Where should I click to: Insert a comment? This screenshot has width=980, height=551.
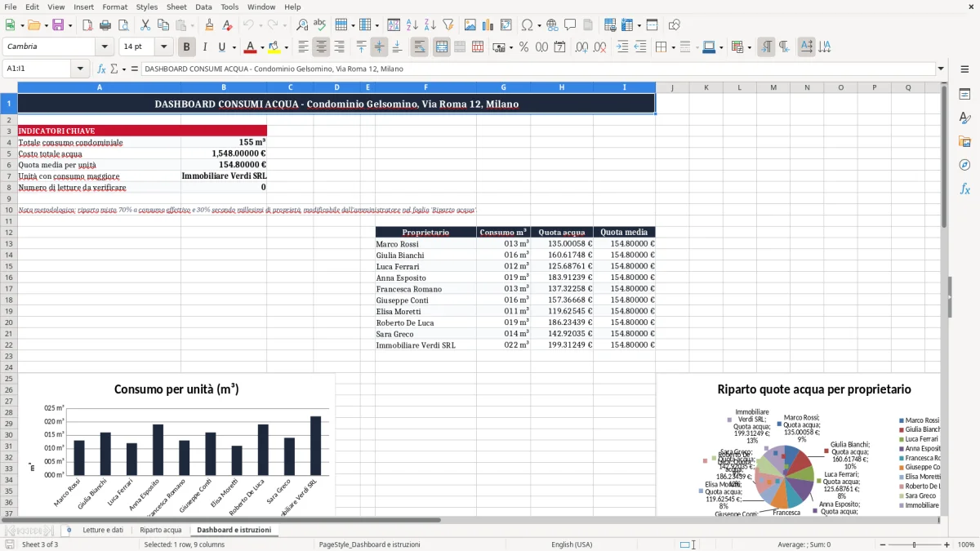(x=570, y=25)
